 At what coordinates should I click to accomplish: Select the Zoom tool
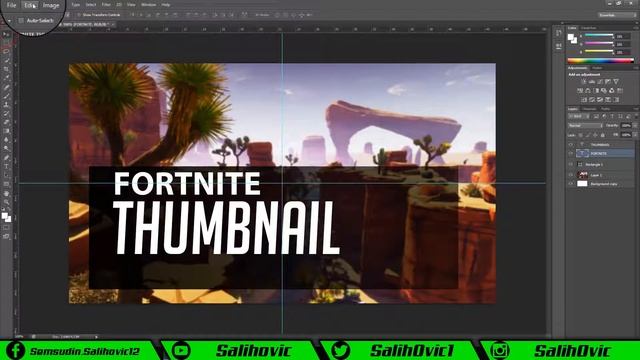[x=6, y=202]
